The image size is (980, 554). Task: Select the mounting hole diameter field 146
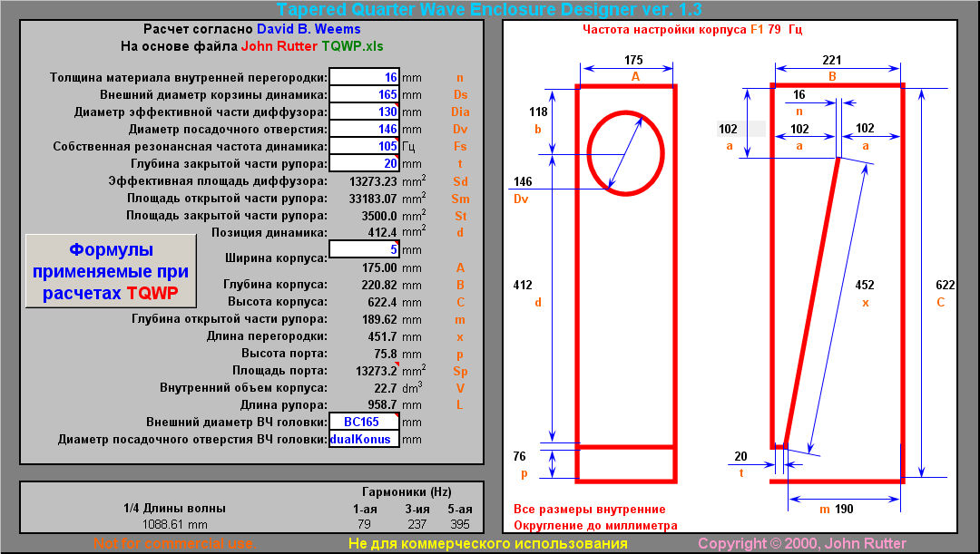365,129
